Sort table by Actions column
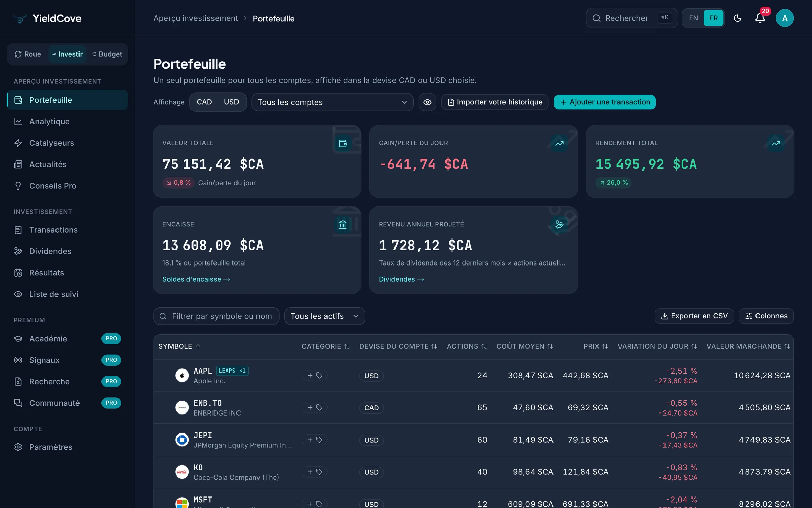Viewport: 812px width, 508px height. (467, 346)
